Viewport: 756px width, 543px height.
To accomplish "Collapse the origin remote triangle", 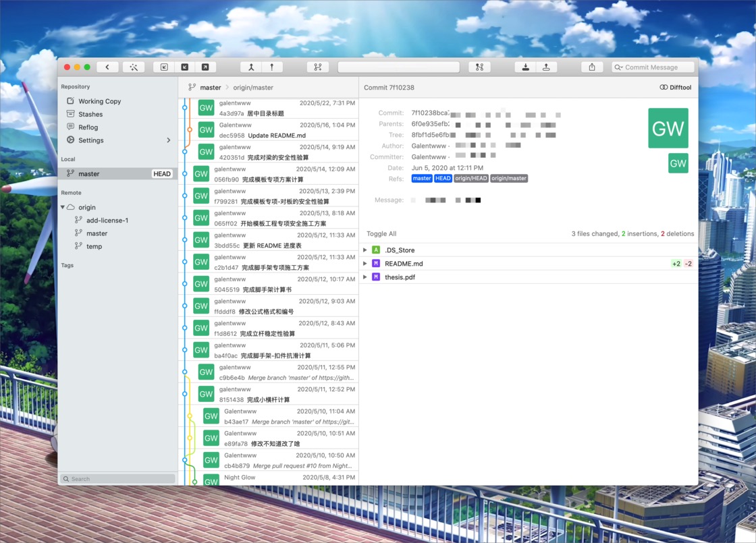I will coord(63,207).
